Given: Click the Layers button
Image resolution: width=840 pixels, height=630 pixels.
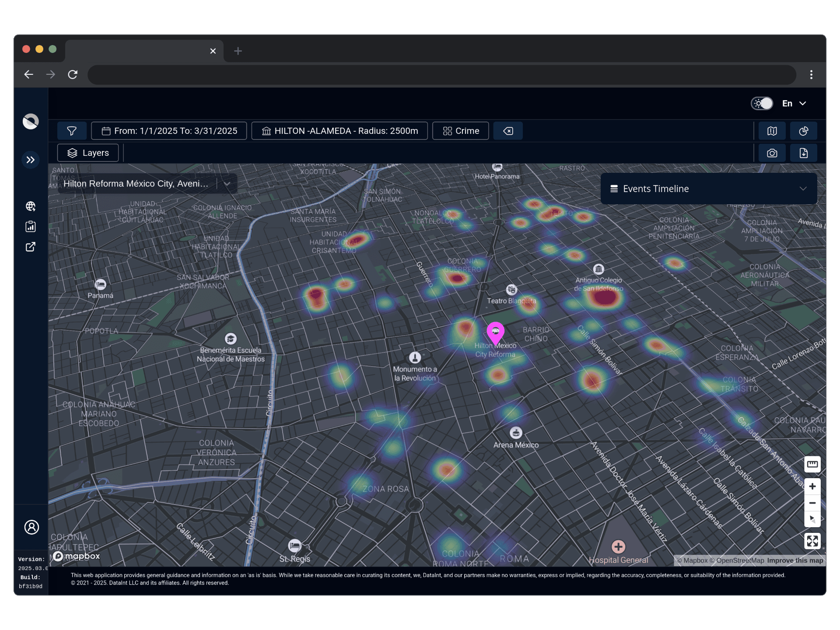Looking at the screenshot, I should (88, 153).
